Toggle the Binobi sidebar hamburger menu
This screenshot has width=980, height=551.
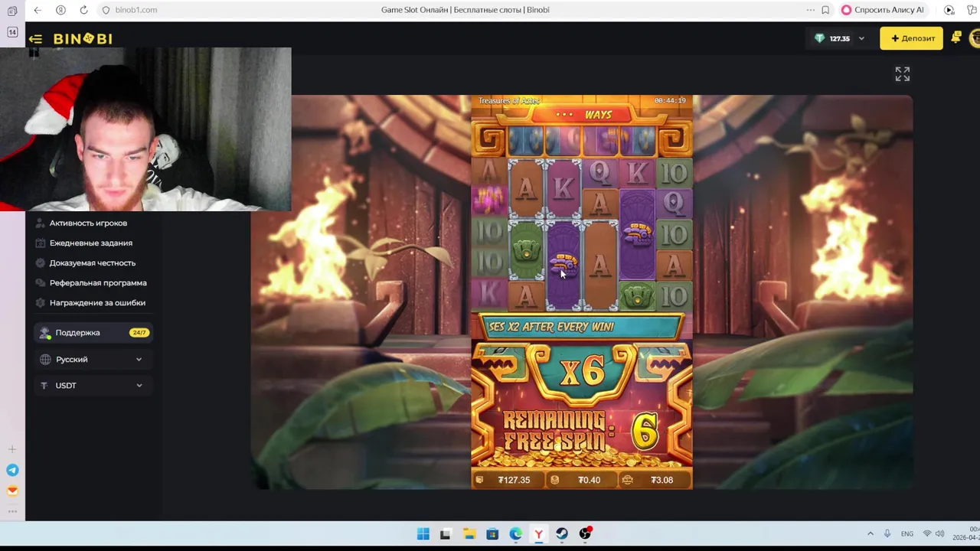[35, 38]
